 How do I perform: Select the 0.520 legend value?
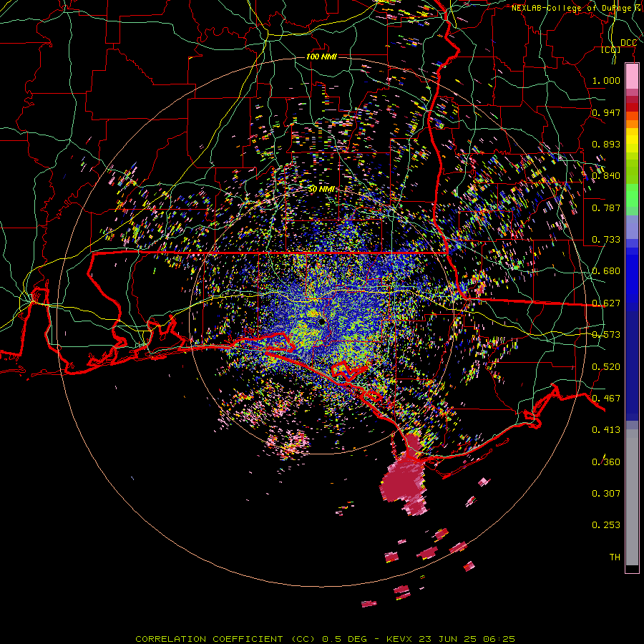606,367
